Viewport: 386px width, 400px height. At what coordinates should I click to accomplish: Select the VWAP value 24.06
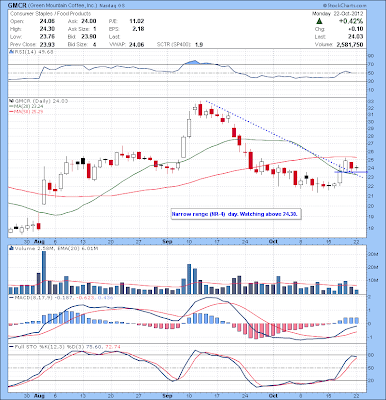point(137,44)
